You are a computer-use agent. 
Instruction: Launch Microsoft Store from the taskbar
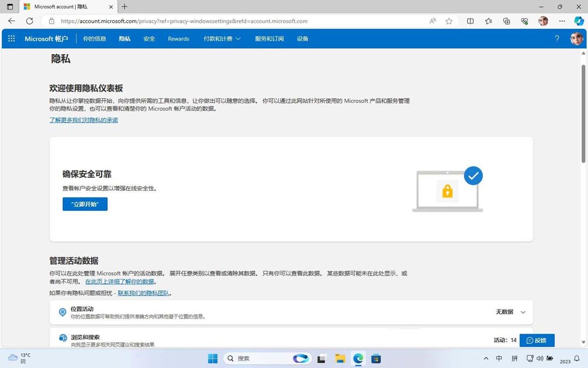click(x=376, y=358)
